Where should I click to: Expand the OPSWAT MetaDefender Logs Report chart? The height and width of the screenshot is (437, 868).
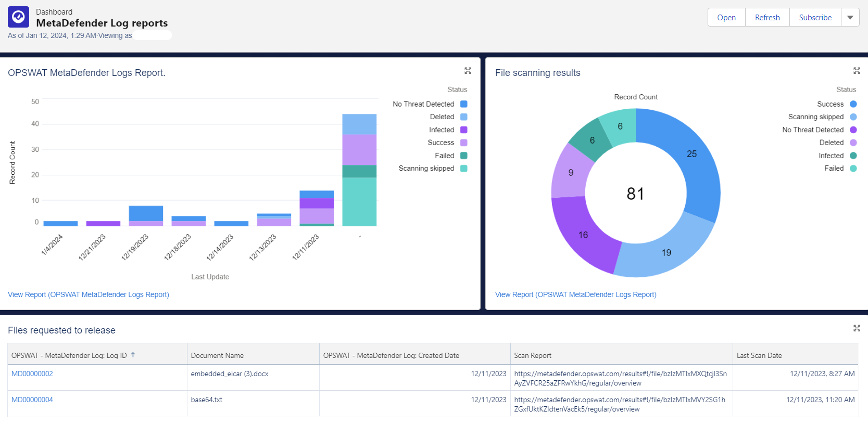(468, 71)
